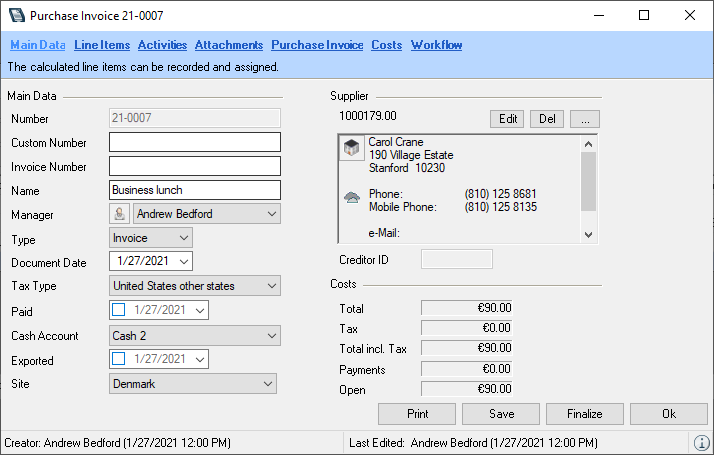Click the Manager person icon button

pos(120,214)
